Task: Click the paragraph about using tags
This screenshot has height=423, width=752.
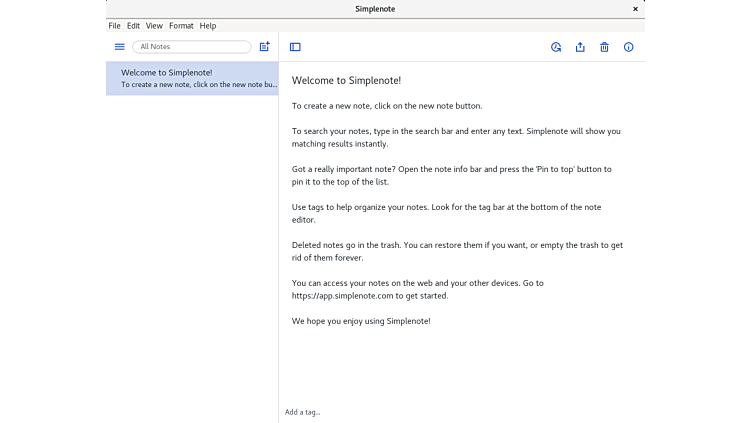Action: [x=446, y=213]
